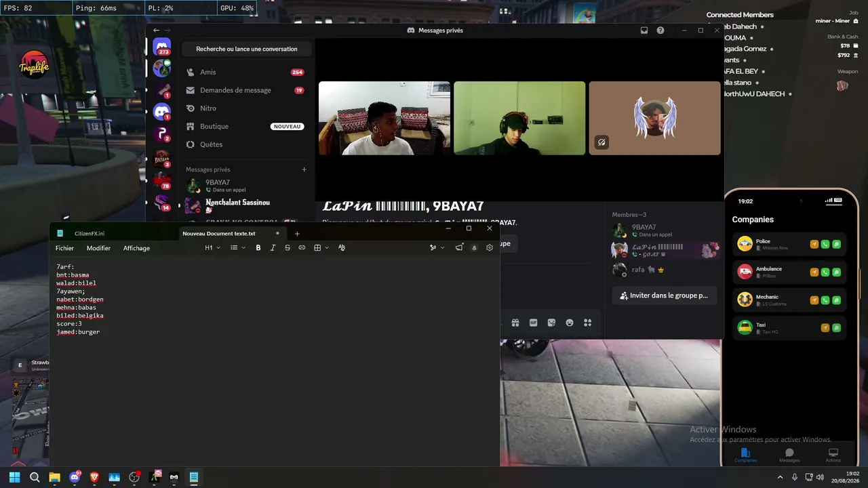Image resolution: width=868 pixels, height=488 pixels.
Task: Insert a link via Notepad toolbar
Action: 302,248
